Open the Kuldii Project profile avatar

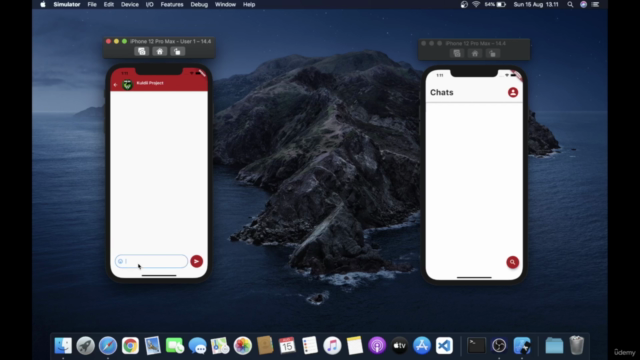click(128, 84)
